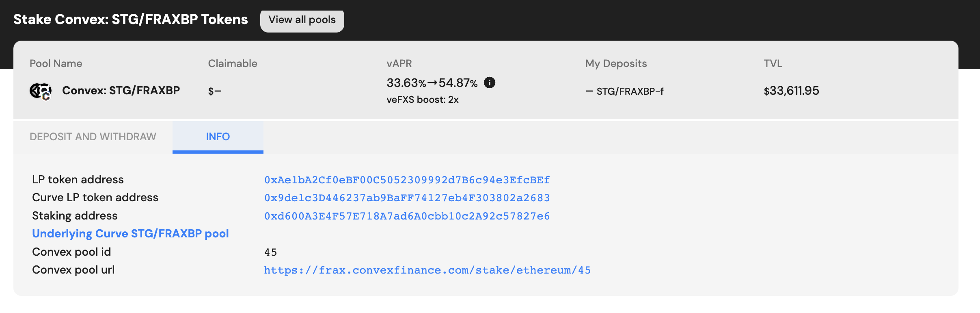Open the 0x9de1c3D4 Curve LP token link
Screen dimensions: 980x313
[x=407, y=198]
